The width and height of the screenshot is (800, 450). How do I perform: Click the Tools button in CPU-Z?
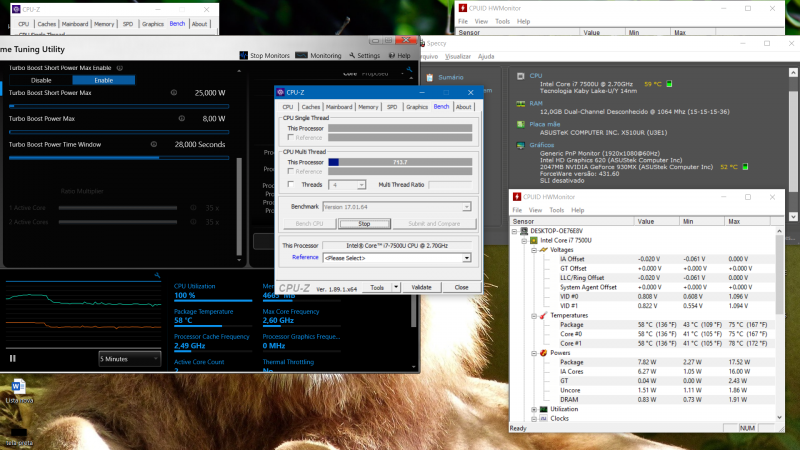[377, 287]
